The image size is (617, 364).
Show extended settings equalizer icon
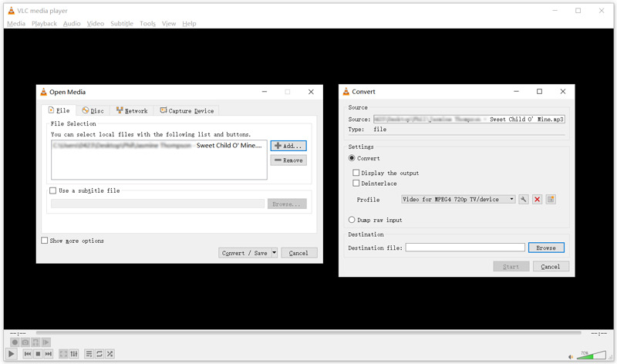pyautogui.click(x=74, y=354)
